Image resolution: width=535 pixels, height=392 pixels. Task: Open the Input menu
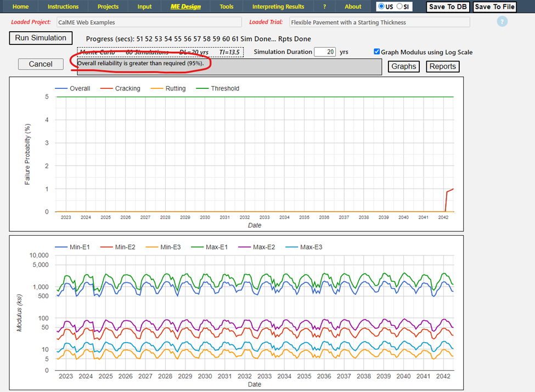tap(145, 7)
